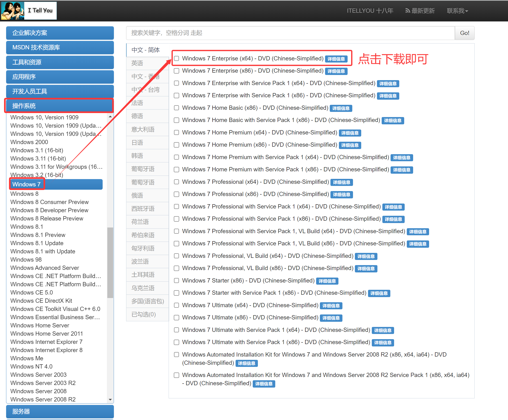Open the 已勾选(0) tab
Viewport: 508px width, 420px height.
click(x=147, y=314)
